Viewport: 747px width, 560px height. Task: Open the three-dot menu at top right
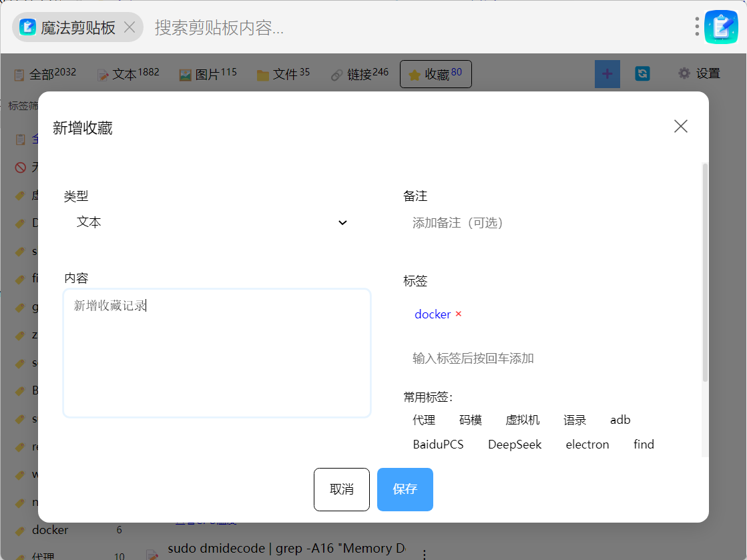pyautogui.click(x=696, y=27)
